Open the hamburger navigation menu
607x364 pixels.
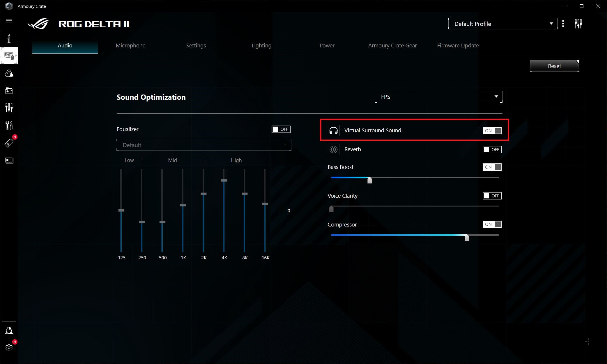(x=9, y=21)
